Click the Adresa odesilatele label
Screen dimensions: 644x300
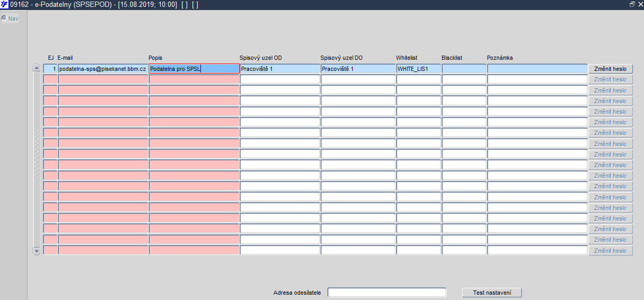point(297,293)
